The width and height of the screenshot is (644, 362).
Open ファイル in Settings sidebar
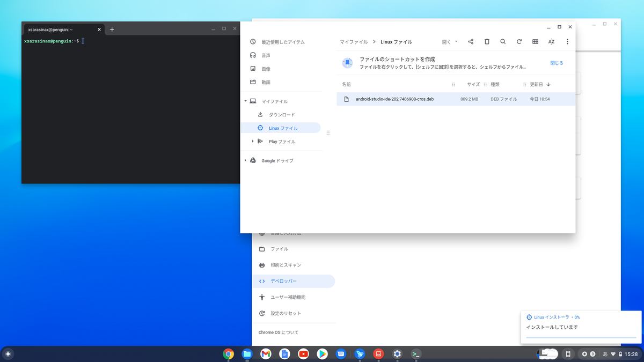[x=279, y=249]
